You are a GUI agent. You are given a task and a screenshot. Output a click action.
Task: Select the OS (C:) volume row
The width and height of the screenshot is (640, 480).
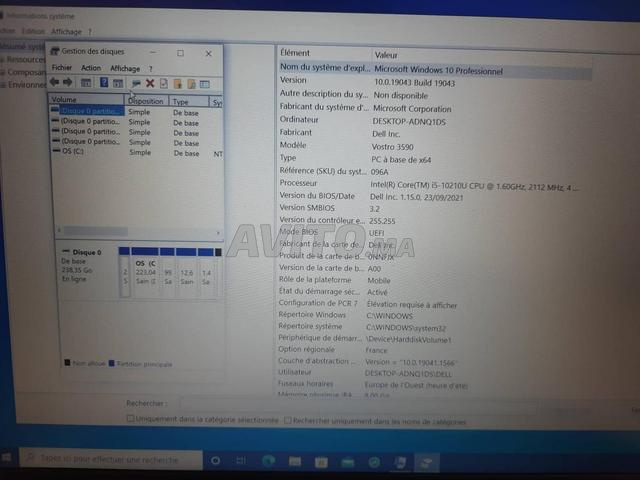[x=137, y=152]
